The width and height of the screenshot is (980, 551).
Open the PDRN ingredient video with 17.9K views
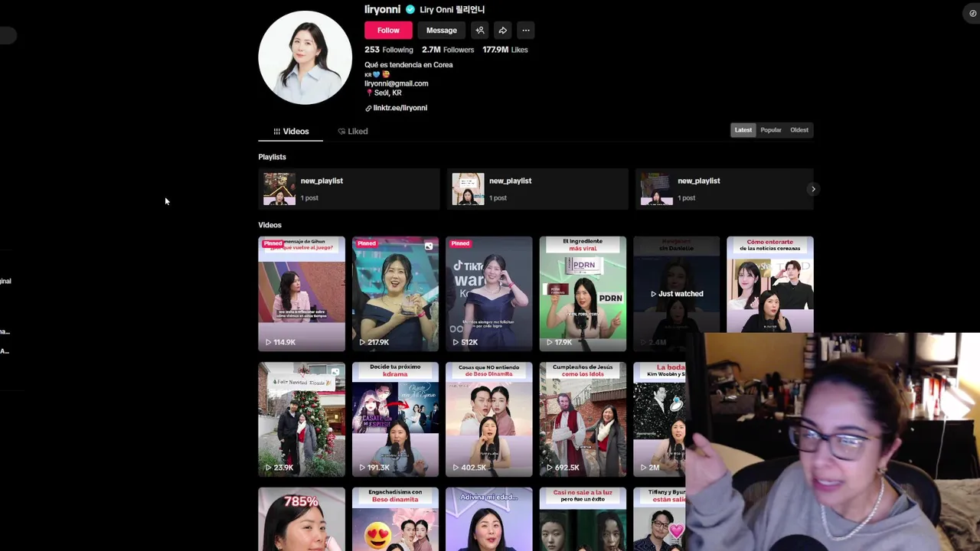[x=583, y=294]
